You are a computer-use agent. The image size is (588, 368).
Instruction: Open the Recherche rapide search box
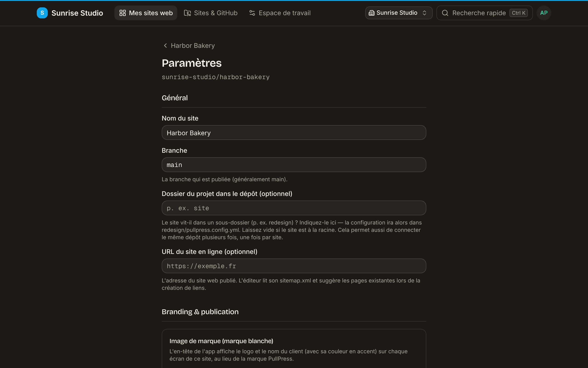coord(484,13)
